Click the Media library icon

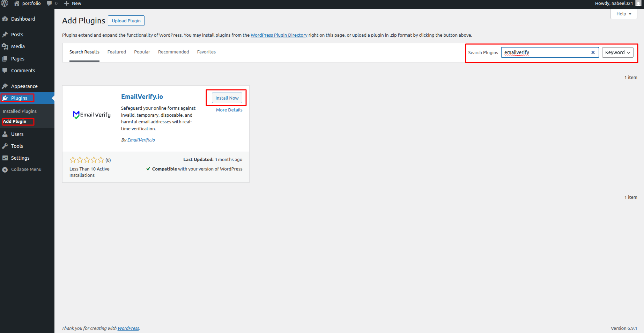click(x=5, y=46)
